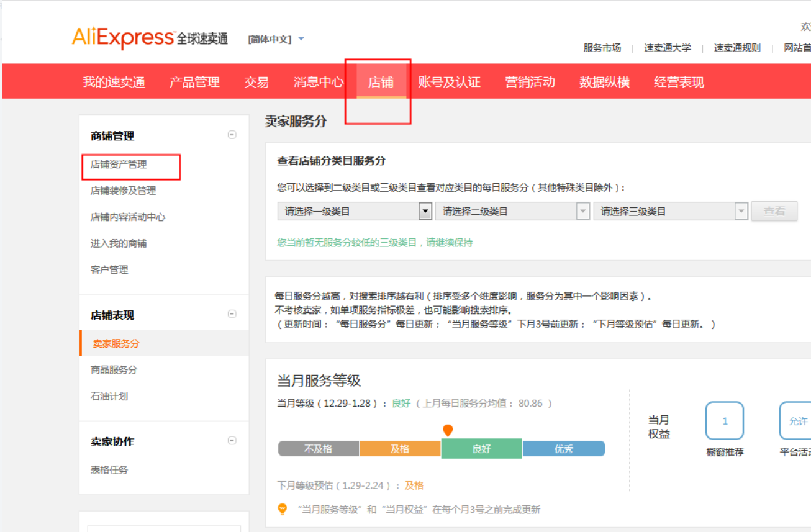
Task: Click the green 良好 level segment
Action: point(481,449)
